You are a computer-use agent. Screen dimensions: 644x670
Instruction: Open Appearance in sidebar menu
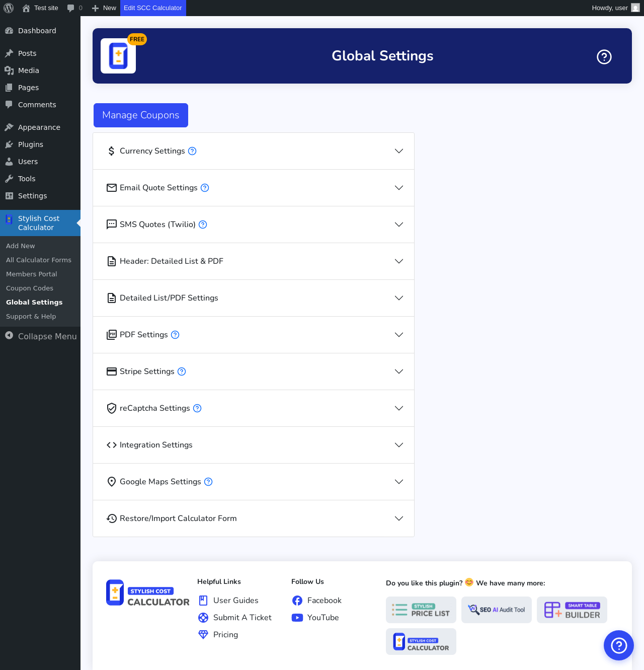pos(40,127)
